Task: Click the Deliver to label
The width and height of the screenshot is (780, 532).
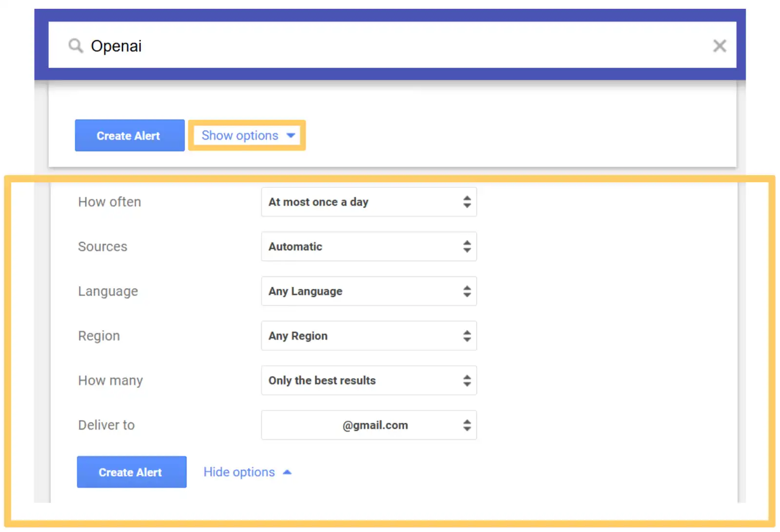Action: click(106, 425)
